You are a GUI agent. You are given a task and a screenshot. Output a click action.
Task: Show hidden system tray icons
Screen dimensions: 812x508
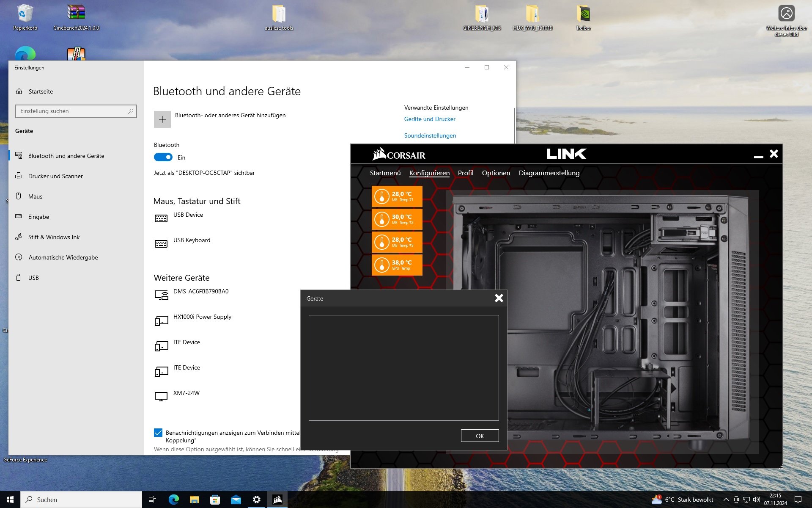coord(726,500)
